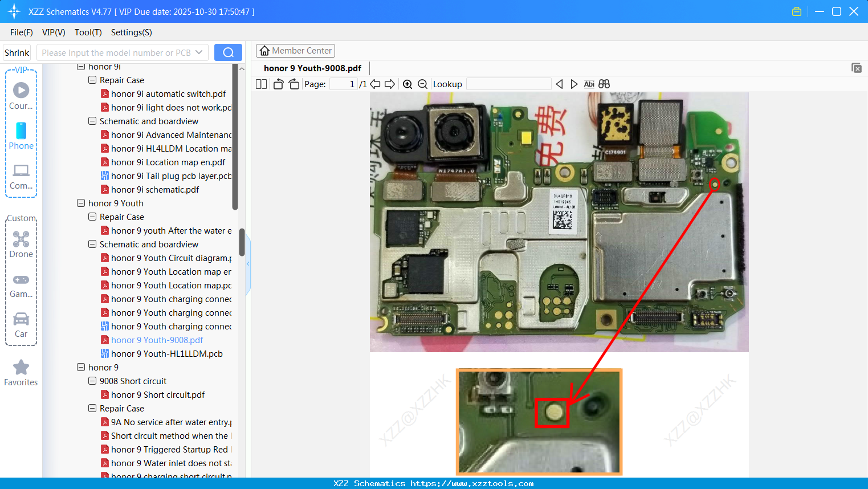Open the Game console category
The width and height of the screenshot is (868, 489).
21,285
